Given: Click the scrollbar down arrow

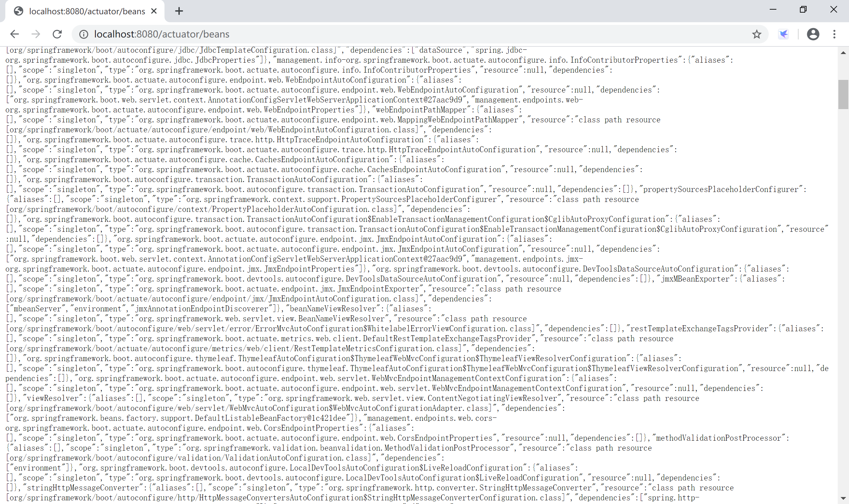Looking at the screenshot, I should pos(843,498).
